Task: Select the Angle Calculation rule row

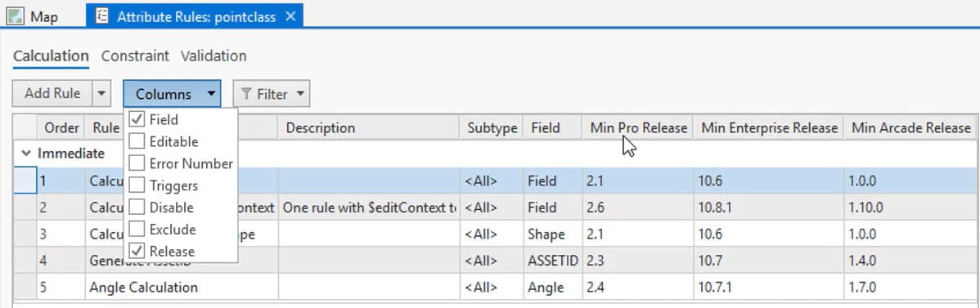Action: [x=494, y=288]
